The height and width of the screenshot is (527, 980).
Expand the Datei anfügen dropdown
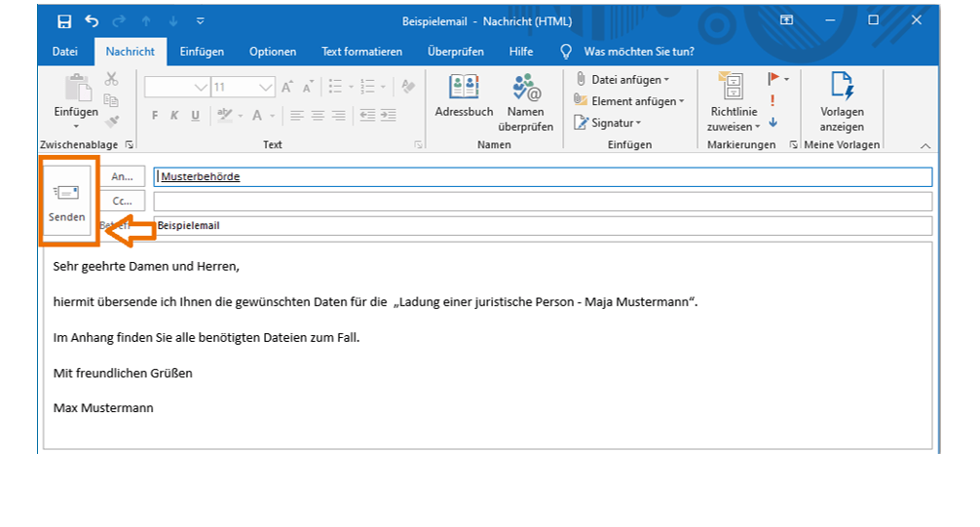click(x=666, y=80)
